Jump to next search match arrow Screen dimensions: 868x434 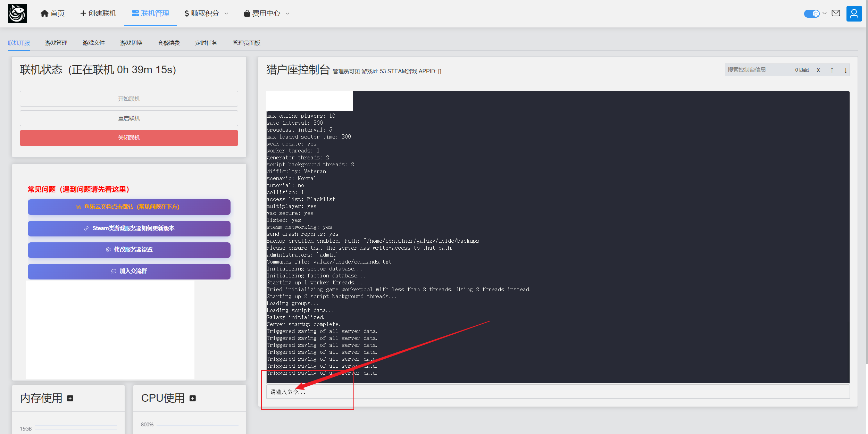(845, 70)
